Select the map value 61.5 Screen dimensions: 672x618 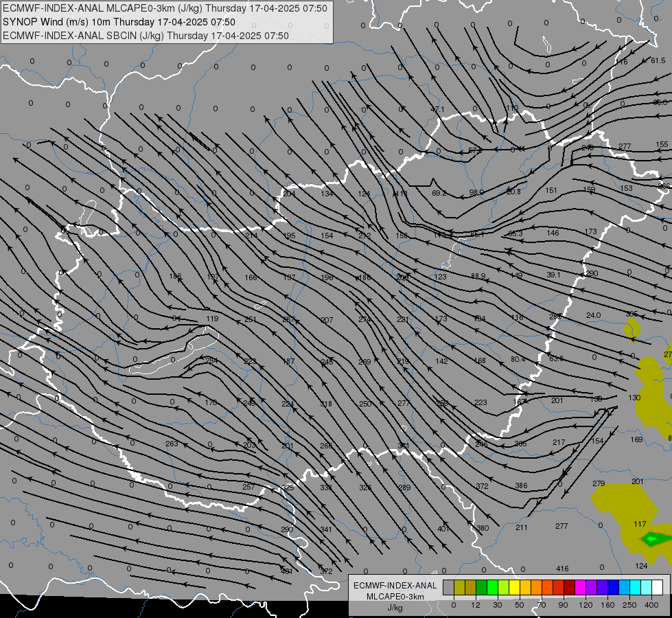(658, 61)
